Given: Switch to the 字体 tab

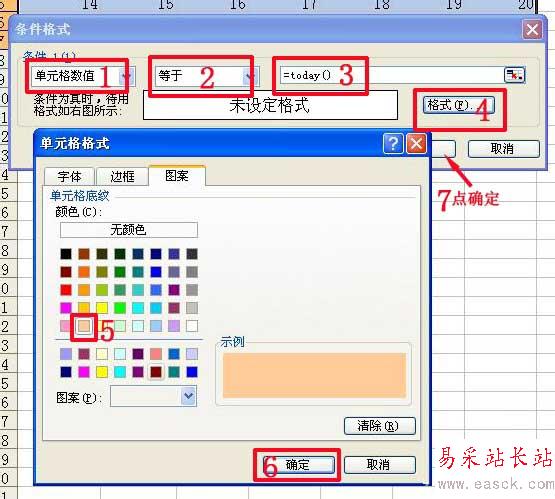Looking at the screenshot, I should [x=69, y=176].
